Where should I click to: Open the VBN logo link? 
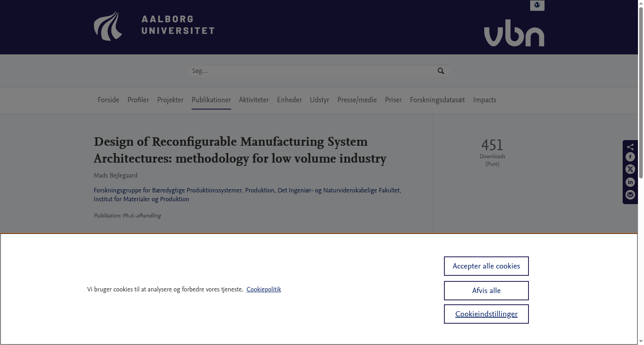514,33
